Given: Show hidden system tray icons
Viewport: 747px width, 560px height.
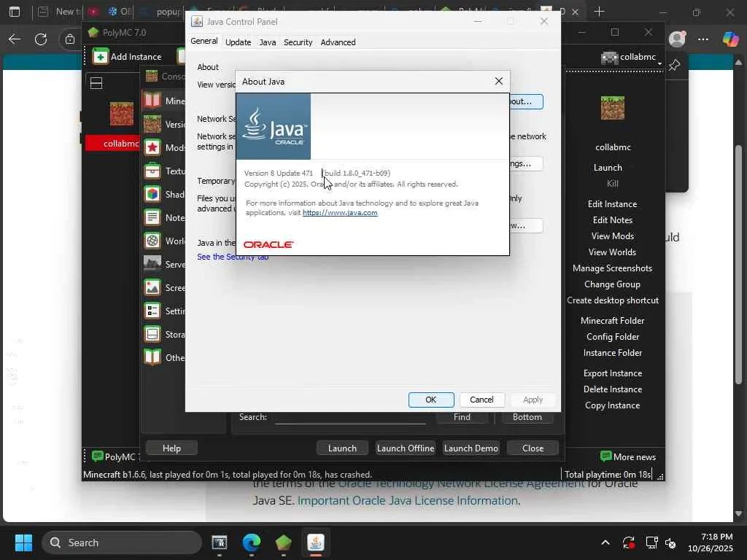Looking at the screenshot, I should 605,542.
